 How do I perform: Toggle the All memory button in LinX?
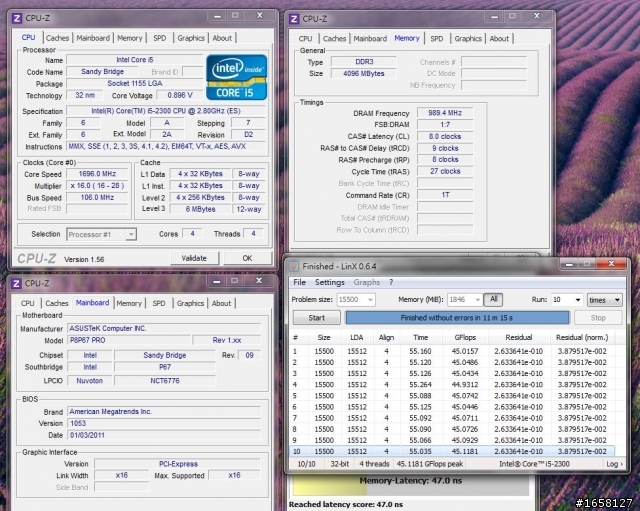click(493, 299)
